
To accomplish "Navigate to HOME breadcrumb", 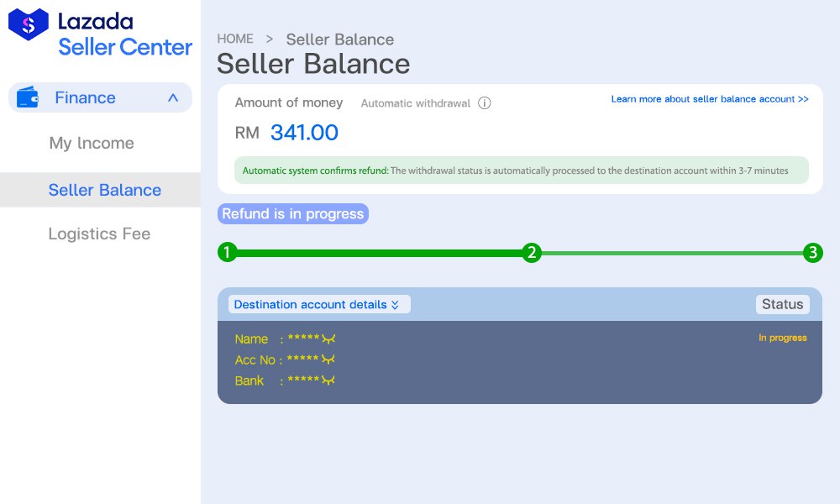I will 235,39.
